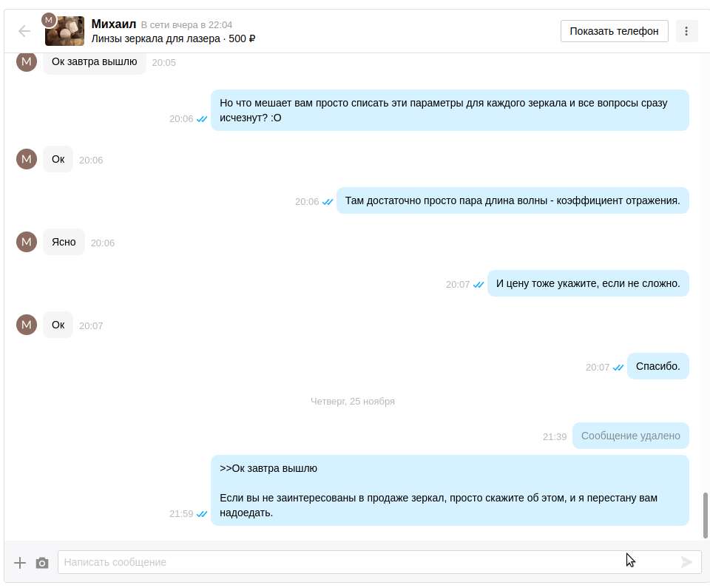
Task: Click the plus attachment icon
Action: (x=20, y=563)
